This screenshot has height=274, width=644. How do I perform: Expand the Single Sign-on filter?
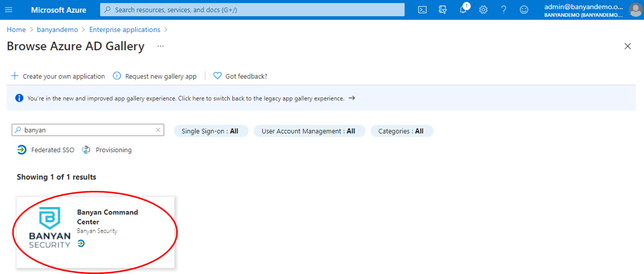(210, 131)
